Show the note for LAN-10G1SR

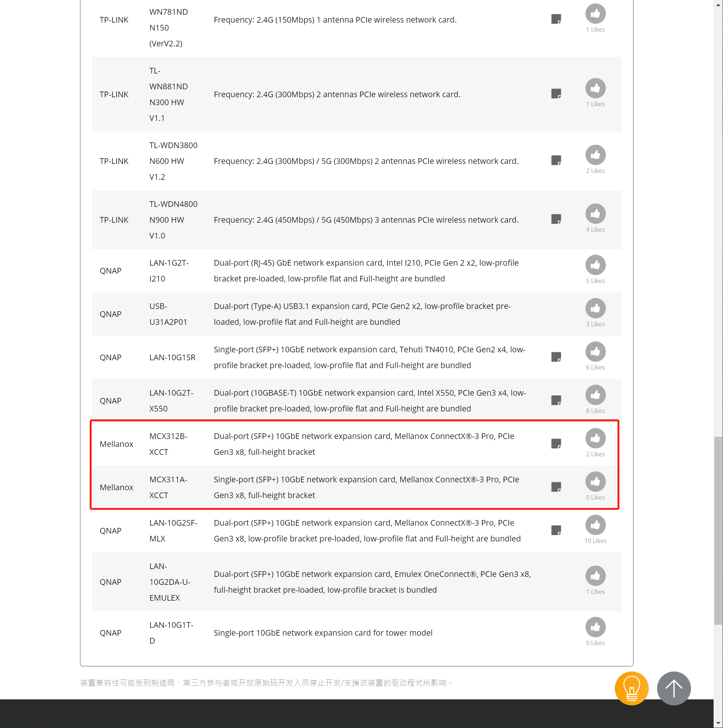click(556, 357)
